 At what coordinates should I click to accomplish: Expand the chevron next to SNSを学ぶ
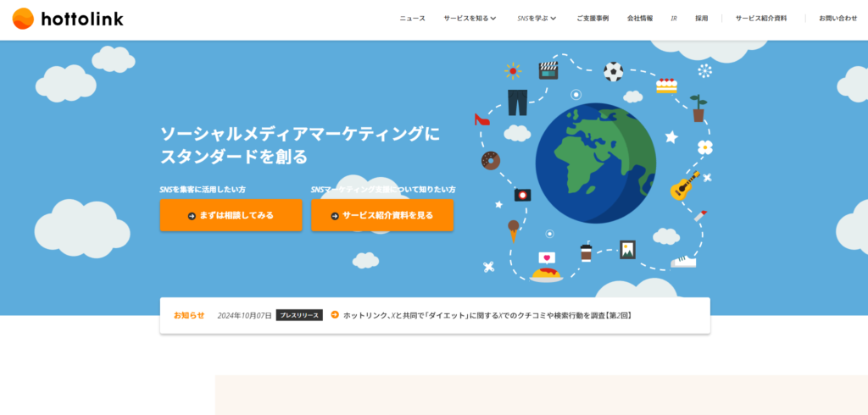coord(553,19)
